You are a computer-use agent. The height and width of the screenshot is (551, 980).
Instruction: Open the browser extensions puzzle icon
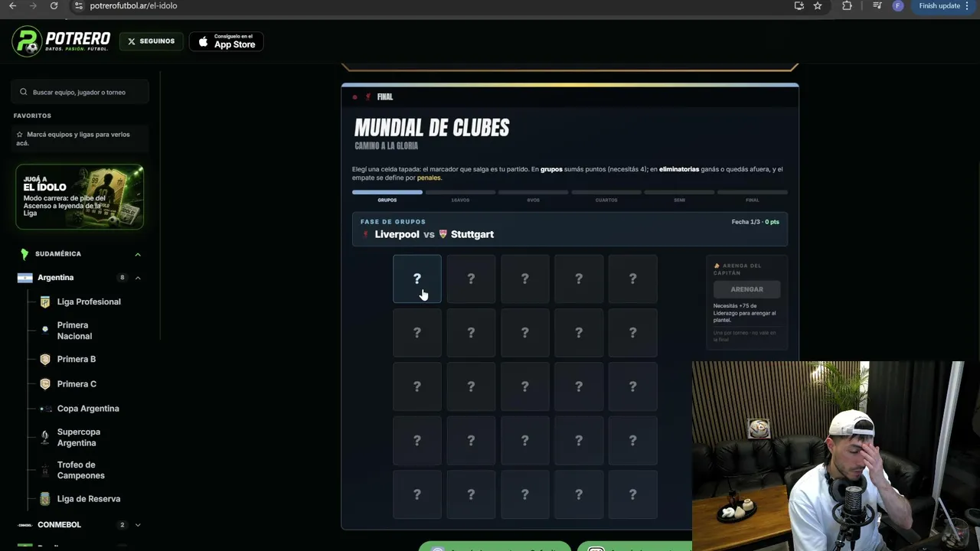pos(847,5)
